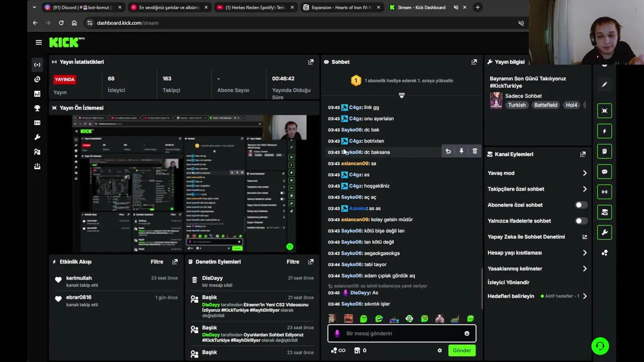Click the Turkish tag chip
Screen dimensions: 644x362
pos(517,105)
